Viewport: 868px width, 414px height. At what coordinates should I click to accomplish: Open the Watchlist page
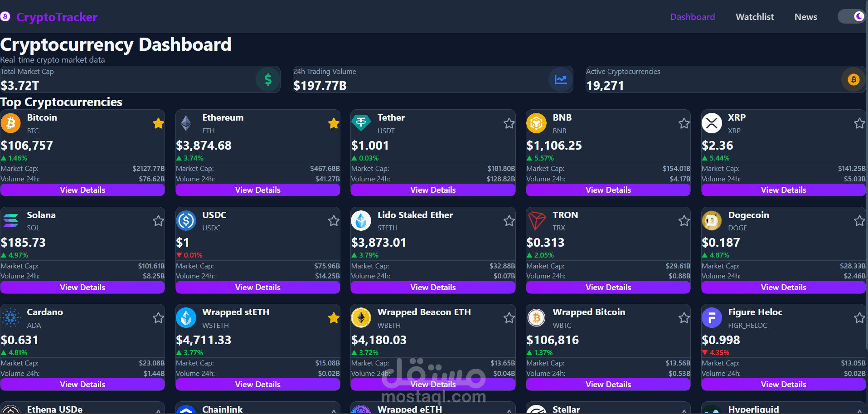click(755, 17)
